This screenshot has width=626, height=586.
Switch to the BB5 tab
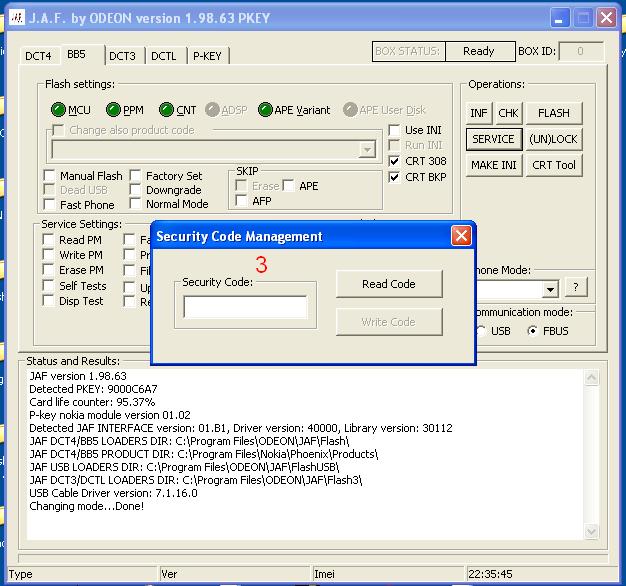click(76, 54)
